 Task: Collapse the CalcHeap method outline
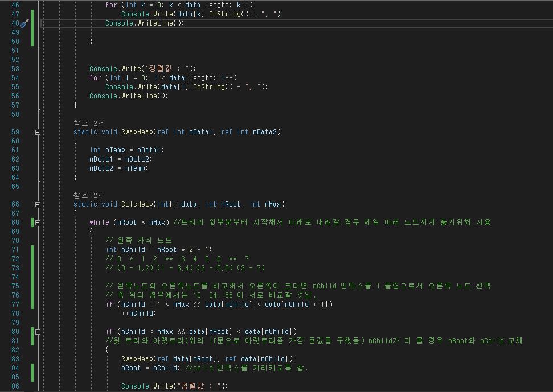click(x=38, y=204)
